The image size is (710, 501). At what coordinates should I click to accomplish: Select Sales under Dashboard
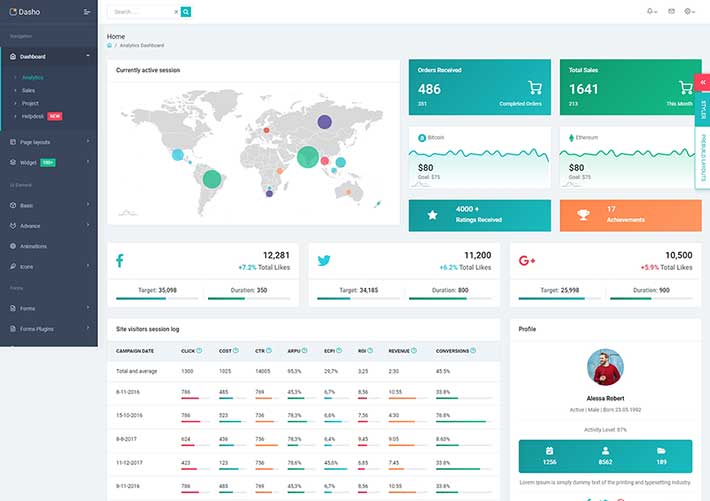tap(28, 90)
